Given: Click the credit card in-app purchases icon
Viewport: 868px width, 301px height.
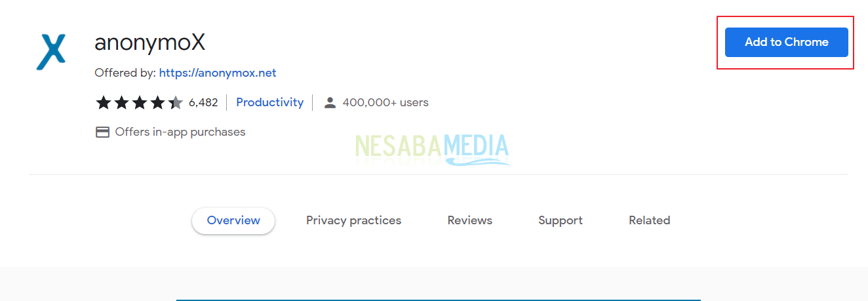Looking at the screenshot, I should coord(102,132).
